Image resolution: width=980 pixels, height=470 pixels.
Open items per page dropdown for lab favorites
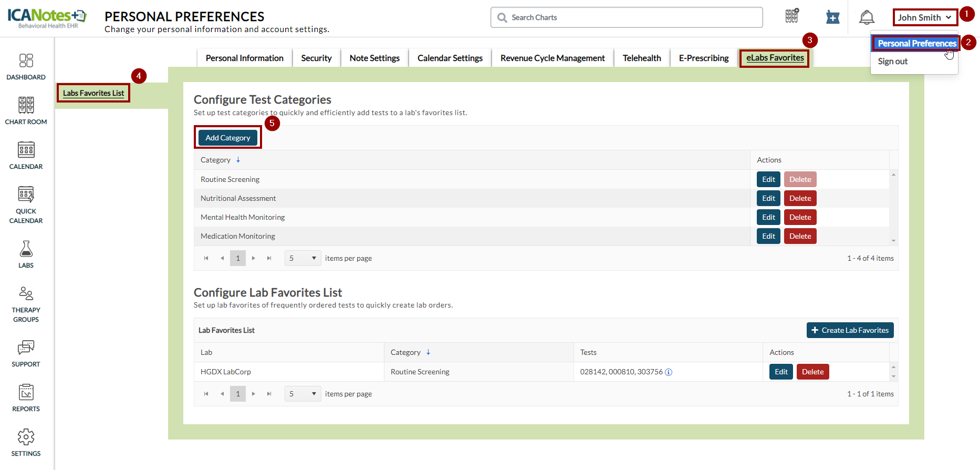[303, 394]
